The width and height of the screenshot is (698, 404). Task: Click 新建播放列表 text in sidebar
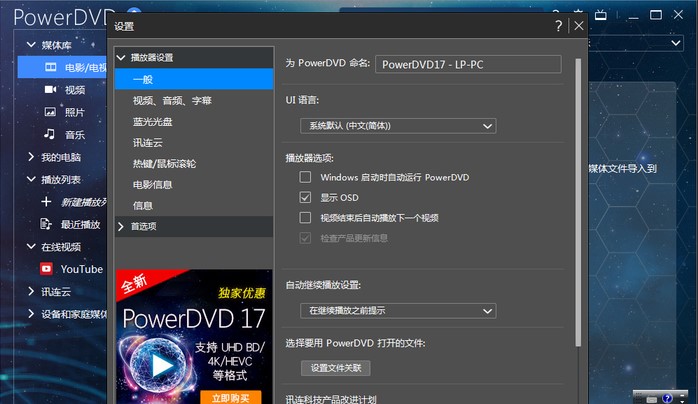pos(84,202)
